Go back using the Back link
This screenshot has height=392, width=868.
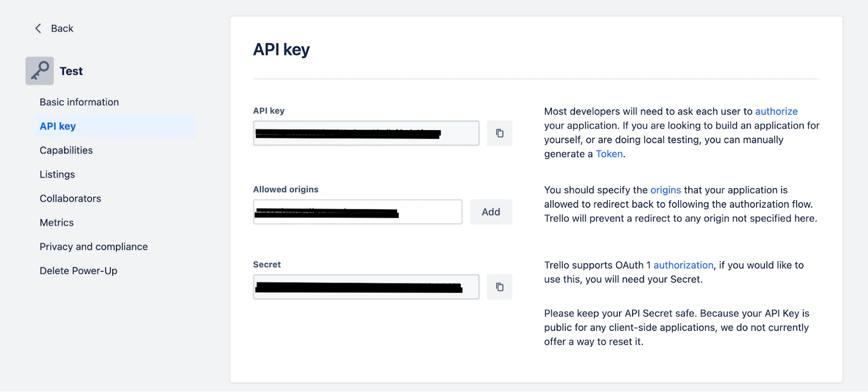(62, 28)
